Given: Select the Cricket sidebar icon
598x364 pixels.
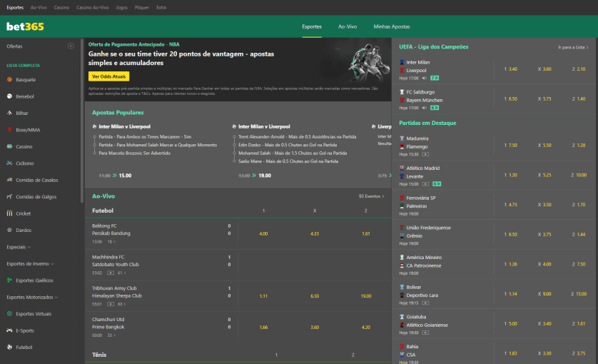Looking at the screenshot, I should click(9, 213).
